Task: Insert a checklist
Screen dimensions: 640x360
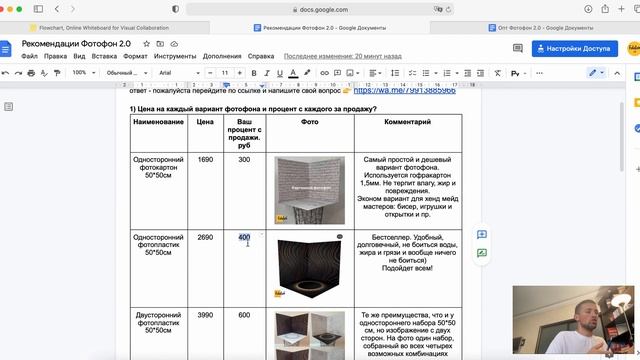Action: 413,73
